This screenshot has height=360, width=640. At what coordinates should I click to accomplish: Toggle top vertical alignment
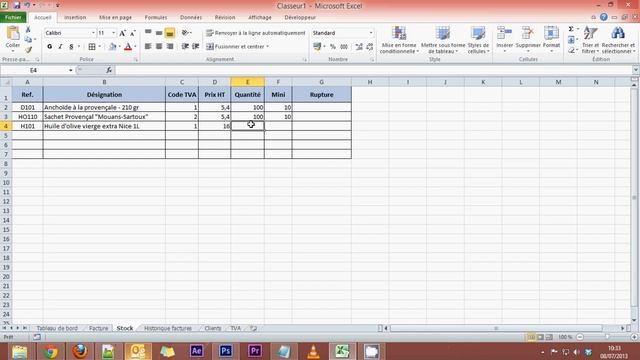coord(148,33)
